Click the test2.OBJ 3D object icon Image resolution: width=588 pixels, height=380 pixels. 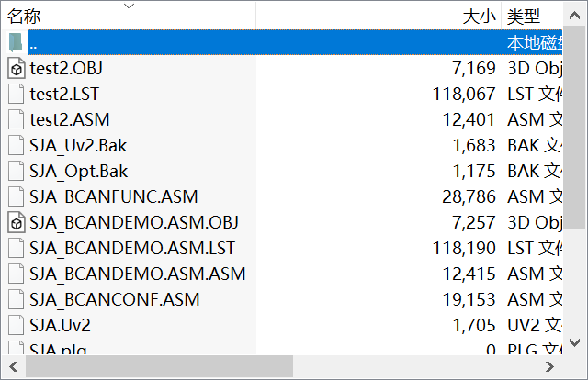17,68
